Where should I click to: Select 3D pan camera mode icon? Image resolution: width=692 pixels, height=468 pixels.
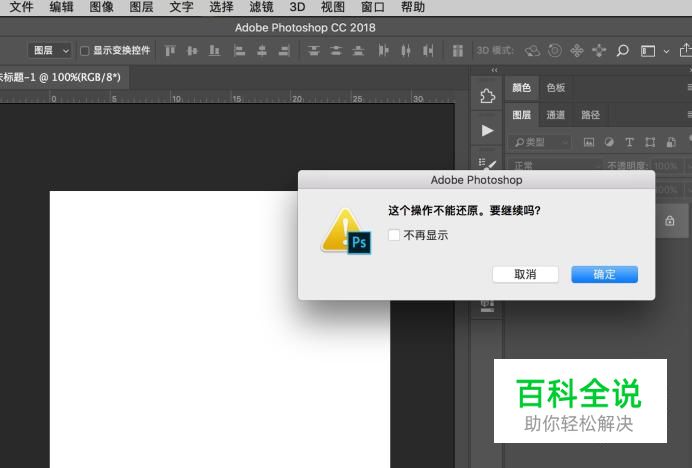577,51
